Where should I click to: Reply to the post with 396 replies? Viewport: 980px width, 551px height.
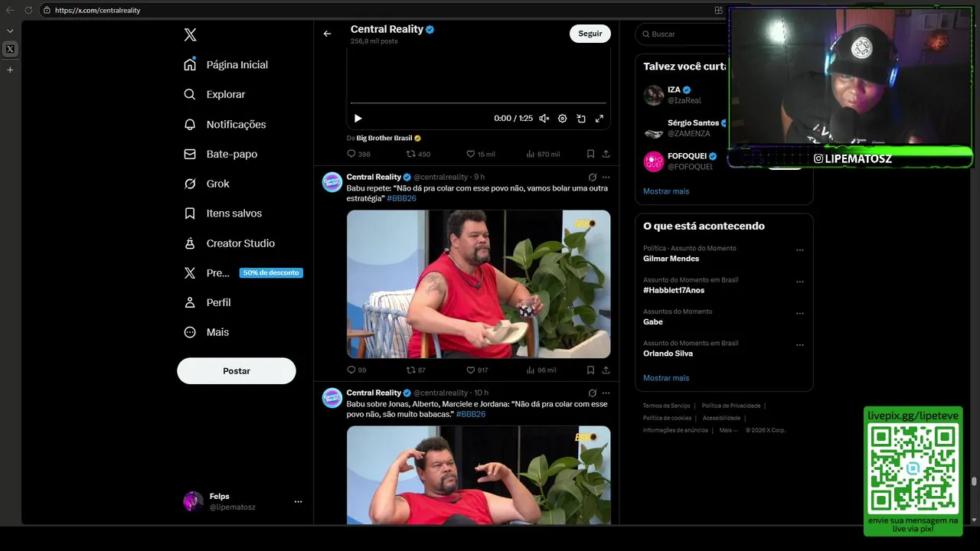(358, 154)
